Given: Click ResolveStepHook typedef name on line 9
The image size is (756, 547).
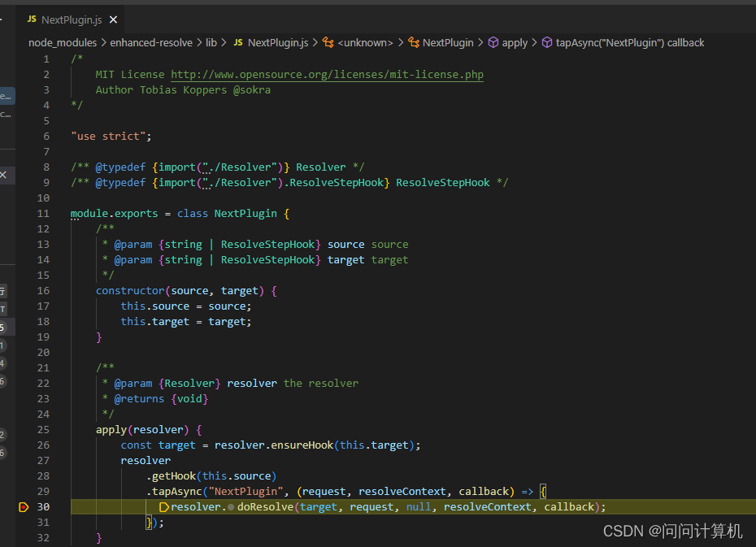Looking at the screenshot, I should 442,183.
